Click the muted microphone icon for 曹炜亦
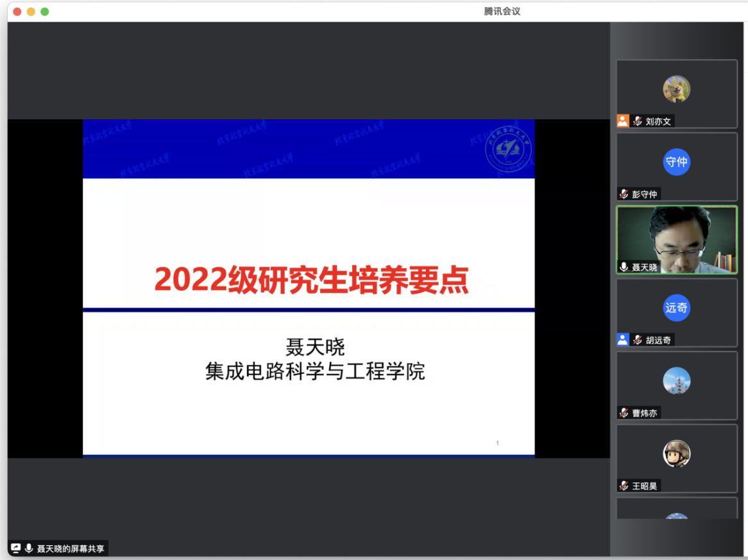Viewport: 748px width, 560px height. pyautogui.click(x=624, y=413)
